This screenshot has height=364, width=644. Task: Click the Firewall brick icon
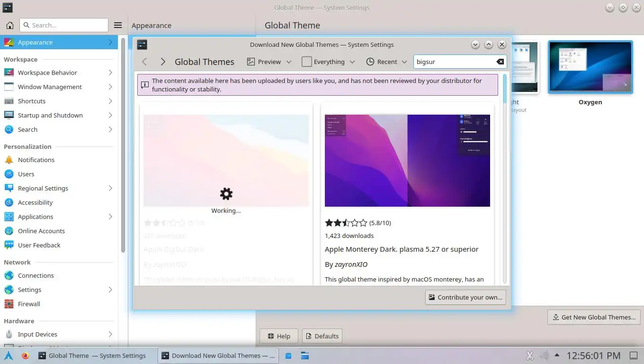(x=9, y=304)
